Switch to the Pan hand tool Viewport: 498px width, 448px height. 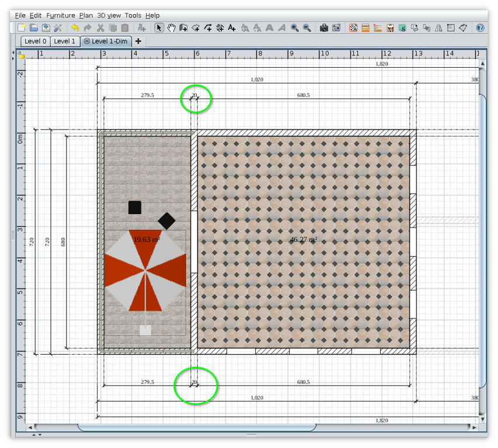171,28
